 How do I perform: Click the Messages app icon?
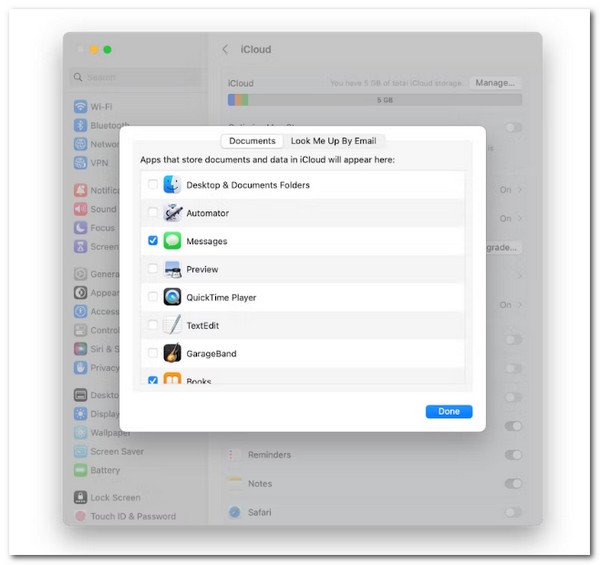pos(172,241)
